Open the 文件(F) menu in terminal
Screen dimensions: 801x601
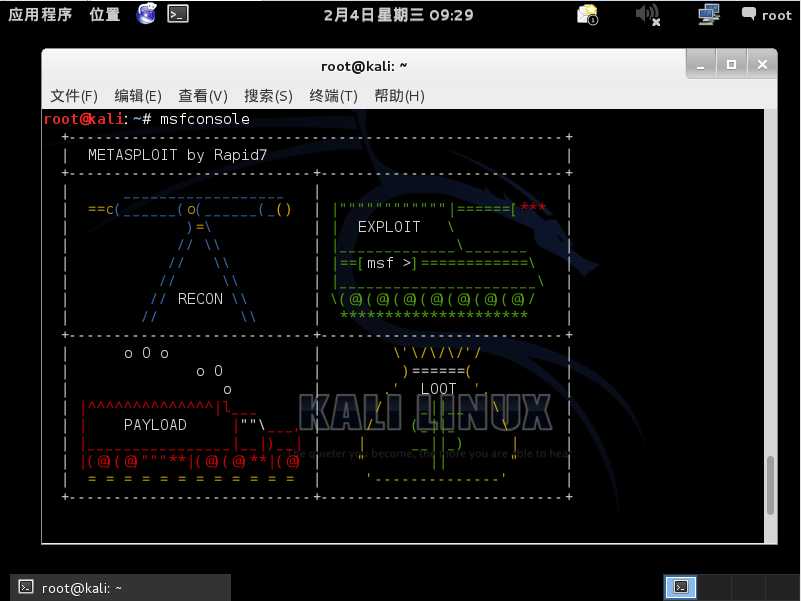[x=74, y=96]
